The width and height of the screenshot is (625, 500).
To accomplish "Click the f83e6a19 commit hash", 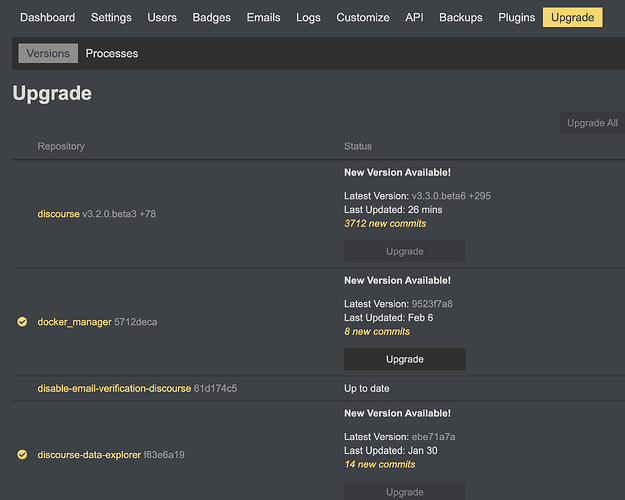I will click(164, 455).
